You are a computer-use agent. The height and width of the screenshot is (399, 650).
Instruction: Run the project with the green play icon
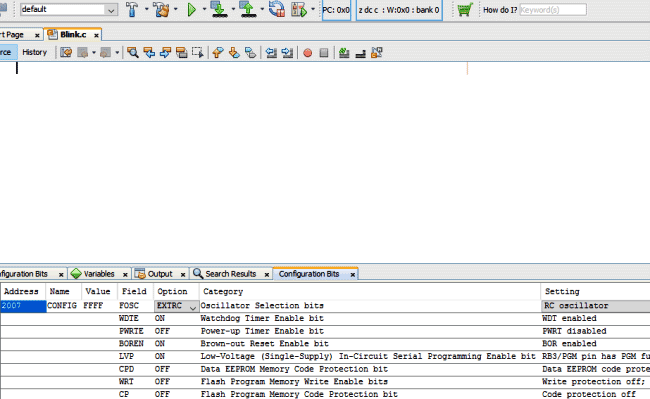click(x=192, y=9)
